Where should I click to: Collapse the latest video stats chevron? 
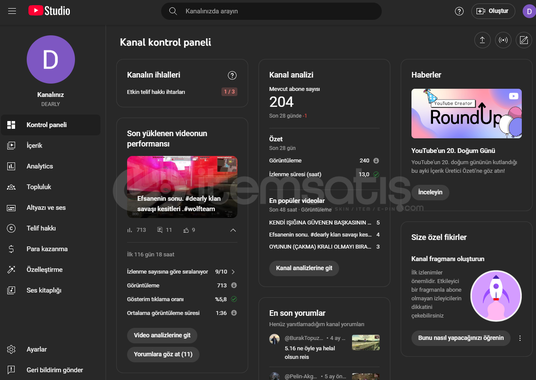pyautogui.click(x=233, y=230)
